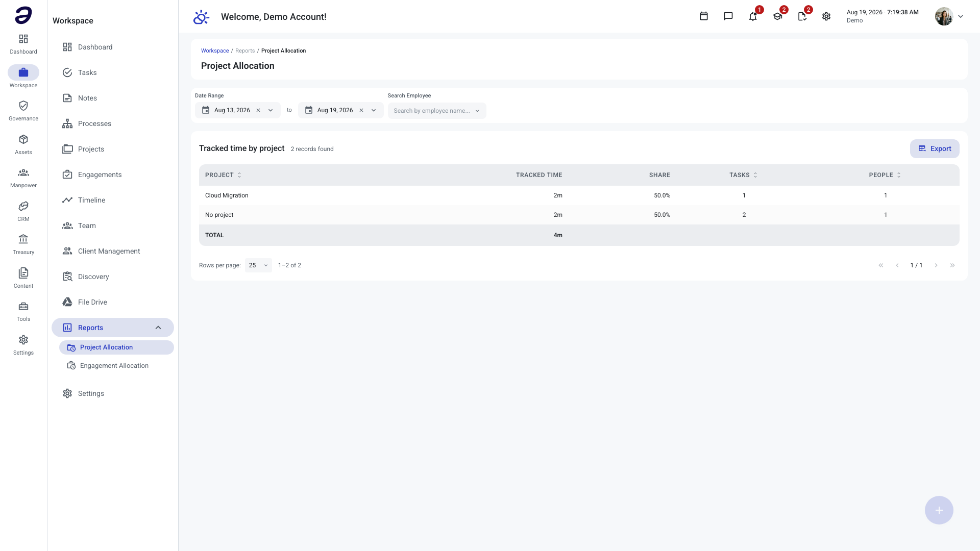Go to next page of results
The width and height of the screenshot is (980, 551).
click(x=936, y=265)
